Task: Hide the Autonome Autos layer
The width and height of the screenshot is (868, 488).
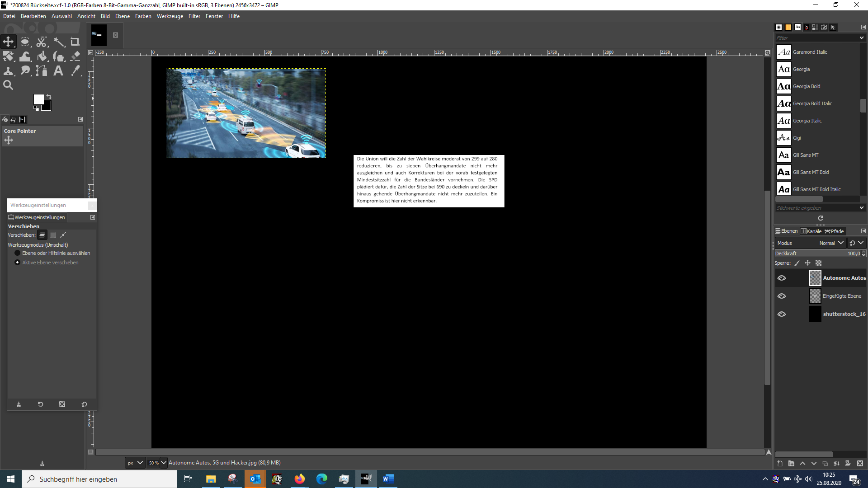Action: tap(781, 278)
